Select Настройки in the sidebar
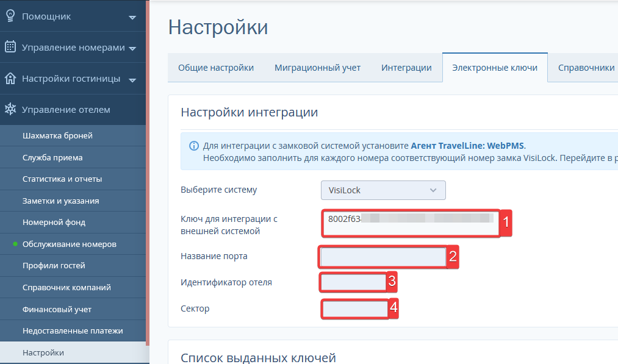 coord(73,352)
